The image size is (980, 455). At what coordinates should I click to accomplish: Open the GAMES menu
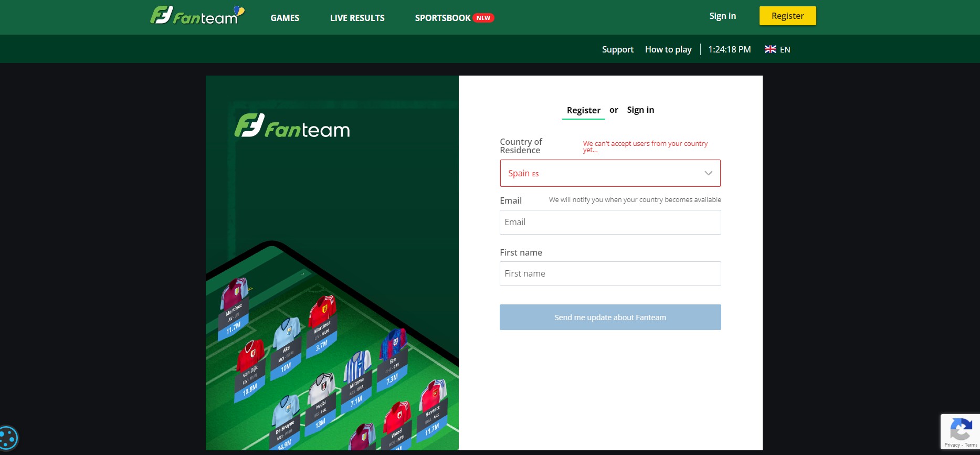point(285,18)
